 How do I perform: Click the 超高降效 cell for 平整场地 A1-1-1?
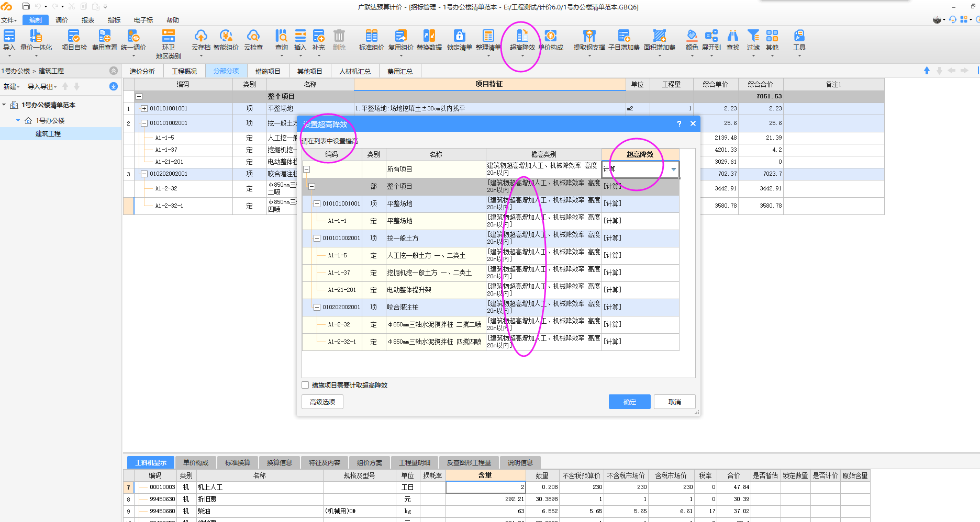click(x=640, y=221)
